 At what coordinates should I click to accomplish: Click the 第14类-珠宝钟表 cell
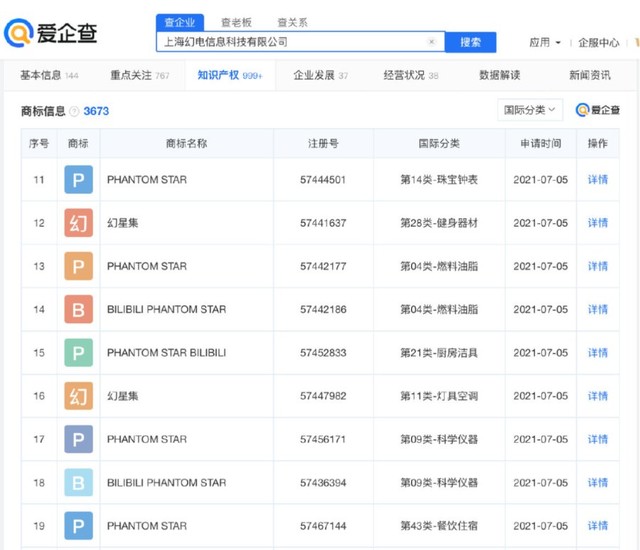point(439,180)
